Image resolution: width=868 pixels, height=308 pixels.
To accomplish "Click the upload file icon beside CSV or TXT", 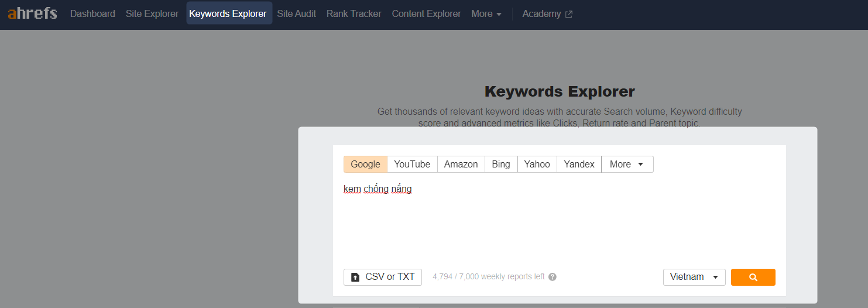I will point(355,277).
